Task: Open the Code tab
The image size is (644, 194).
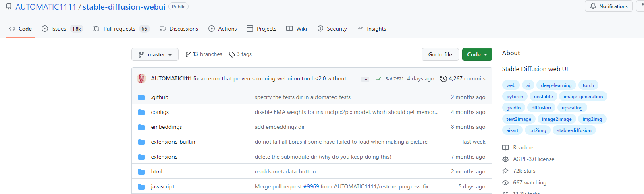Action: [x=20, y=29]
